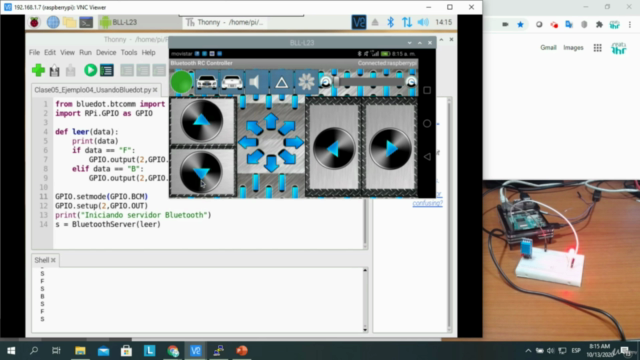This screenshot has height=360, width=640.
Task: Open the Help menu in Thonny
Action: pyautogui.click(x=149, y=53)
